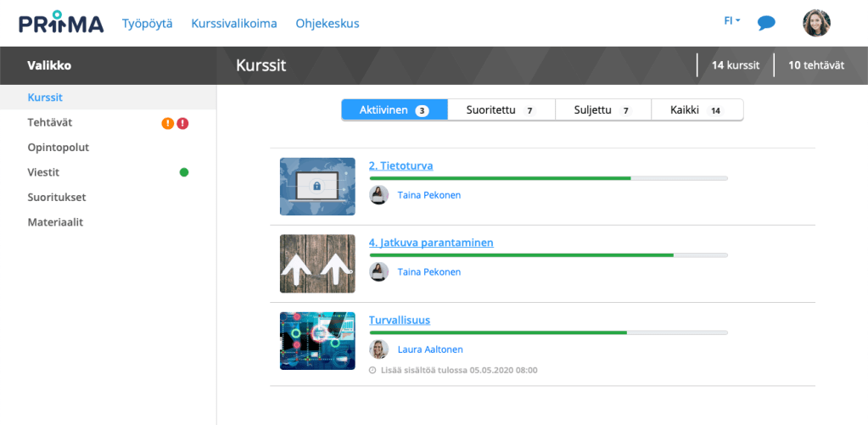The width and height of the screenshot is (868, 425).
Task: Open the 2. Tietoturva course link
Action: (400, 166)
